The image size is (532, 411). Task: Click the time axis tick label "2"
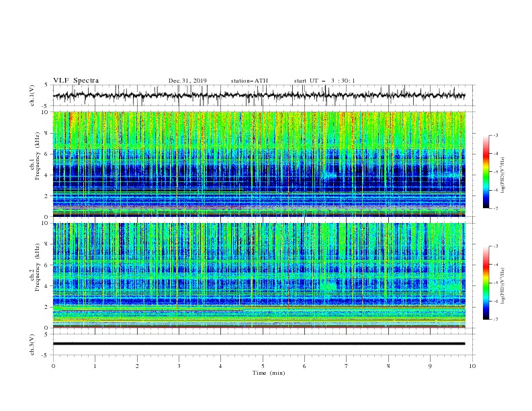137,366
